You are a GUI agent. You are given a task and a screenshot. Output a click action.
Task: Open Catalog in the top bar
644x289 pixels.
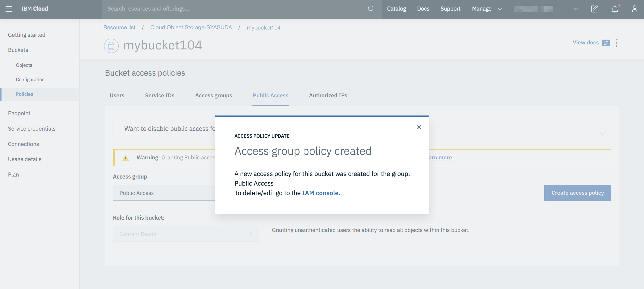pos(396,9)
